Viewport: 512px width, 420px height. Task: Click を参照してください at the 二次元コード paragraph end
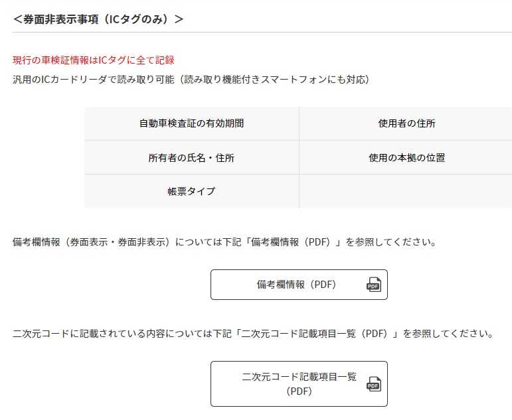point(446,334)
